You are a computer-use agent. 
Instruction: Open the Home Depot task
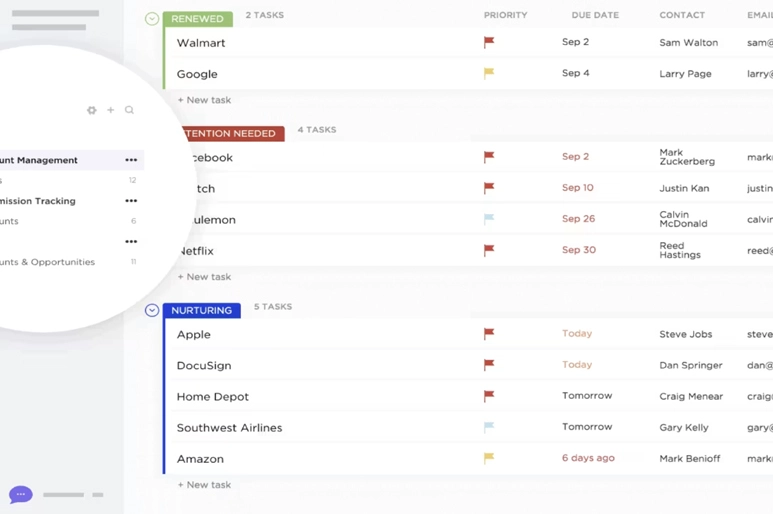[x=212, y=397]
